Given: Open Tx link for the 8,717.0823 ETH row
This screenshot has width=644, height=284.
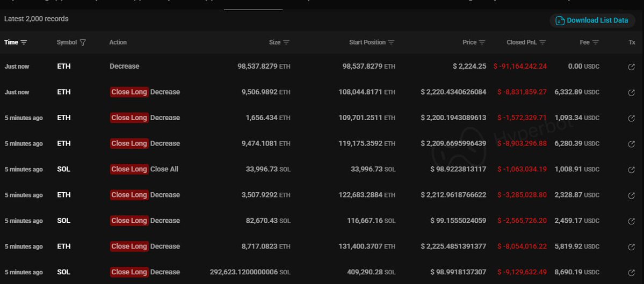Looking at the screenshot, I should click(x=632, y=247).
